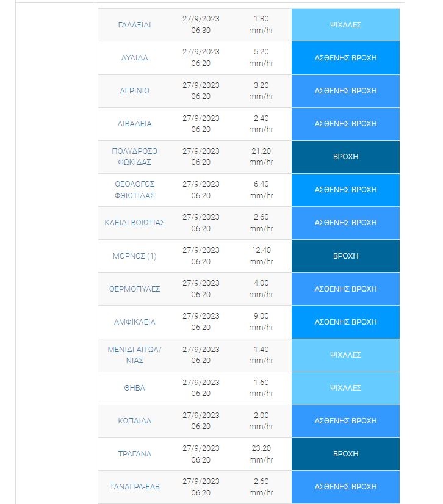Click the ΑΥΛΙΔΑ station name
This screenshot has height=504, width=443.
(134, 58)
